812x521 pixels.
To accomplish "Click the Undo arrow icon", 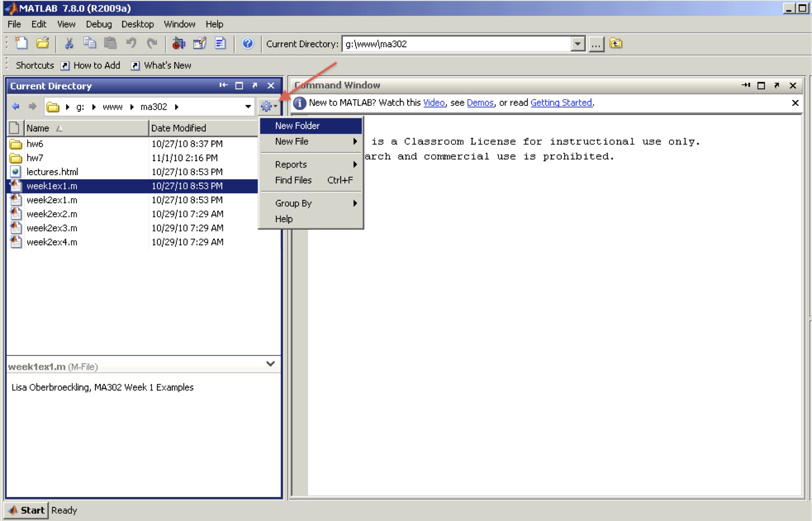I will [x=131, y=43].
